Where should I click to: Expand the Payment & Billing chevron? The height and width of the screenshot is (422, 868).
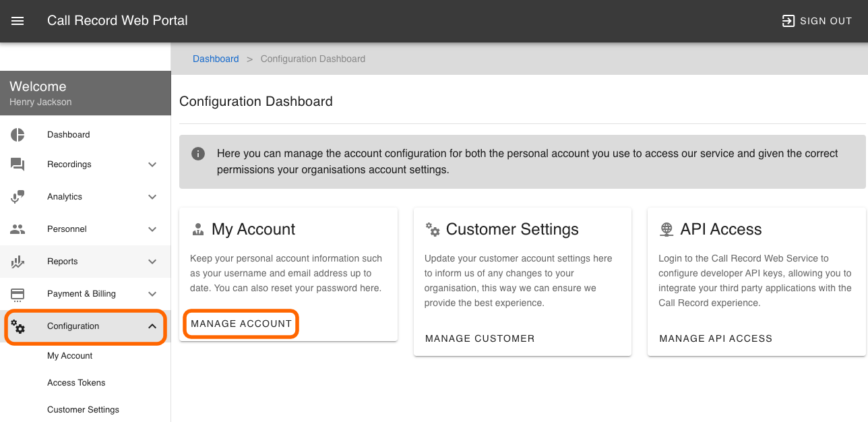152,294
